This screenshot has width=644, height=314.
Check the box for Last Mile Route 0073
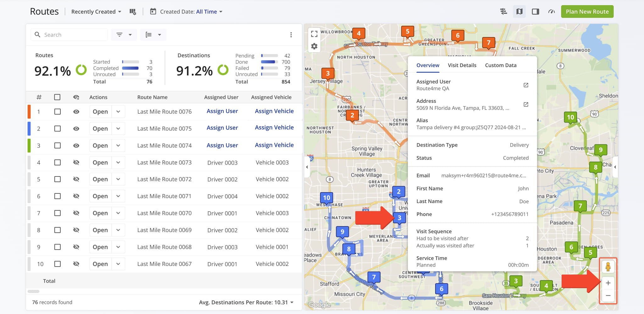point(57,163)
